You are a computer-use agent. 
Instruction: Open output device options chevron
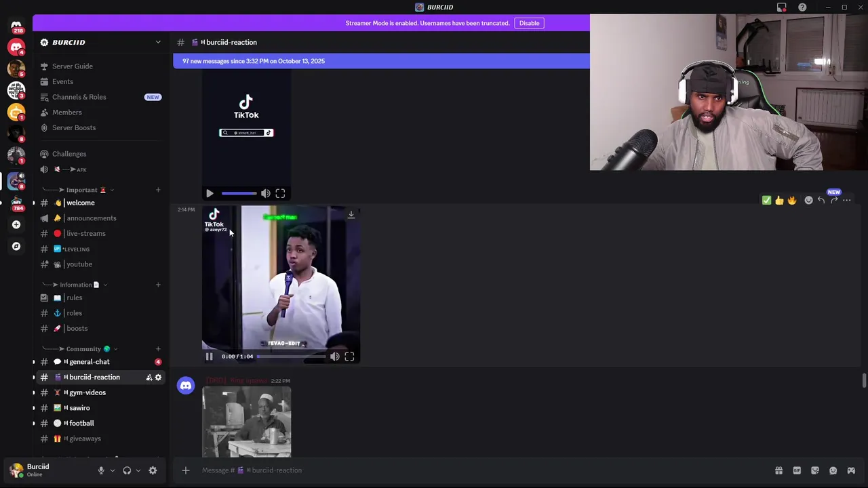[138, 470]
